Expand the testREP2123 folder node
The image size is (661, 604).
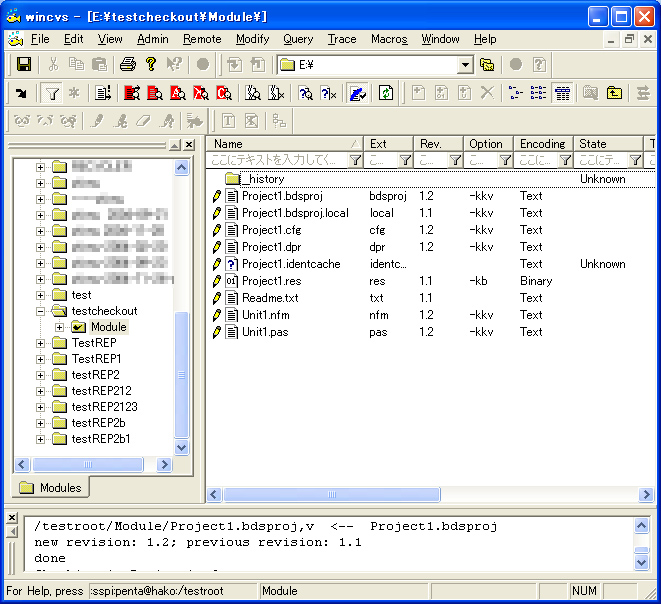tap(40, 407)
